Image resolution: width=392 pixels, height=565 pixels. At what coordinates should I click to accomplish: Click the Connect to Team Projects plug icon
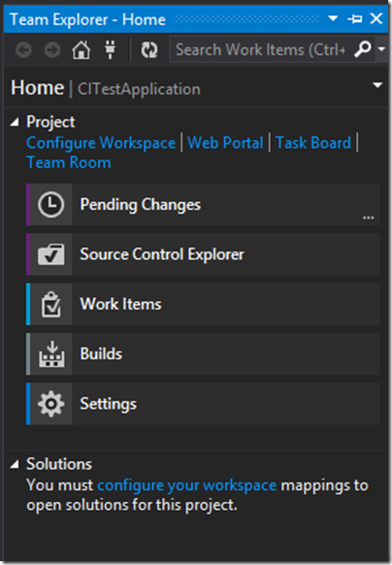(x=110, y=50)
